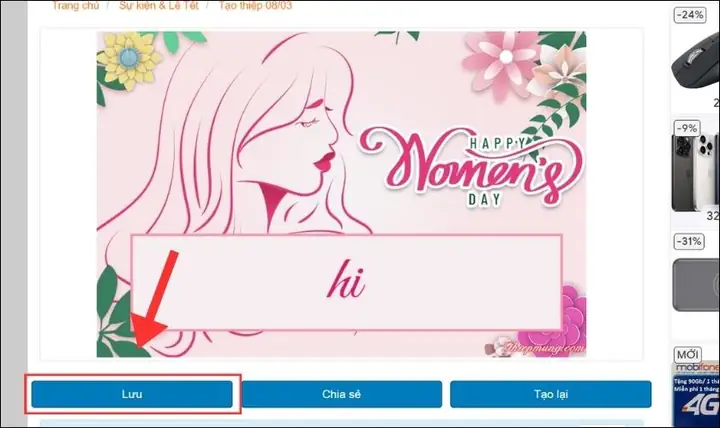Go to Trang chủ breadcrumb link
Viewport: 720px width, 428px height.
pyautogui.click(x=76, y=6)
